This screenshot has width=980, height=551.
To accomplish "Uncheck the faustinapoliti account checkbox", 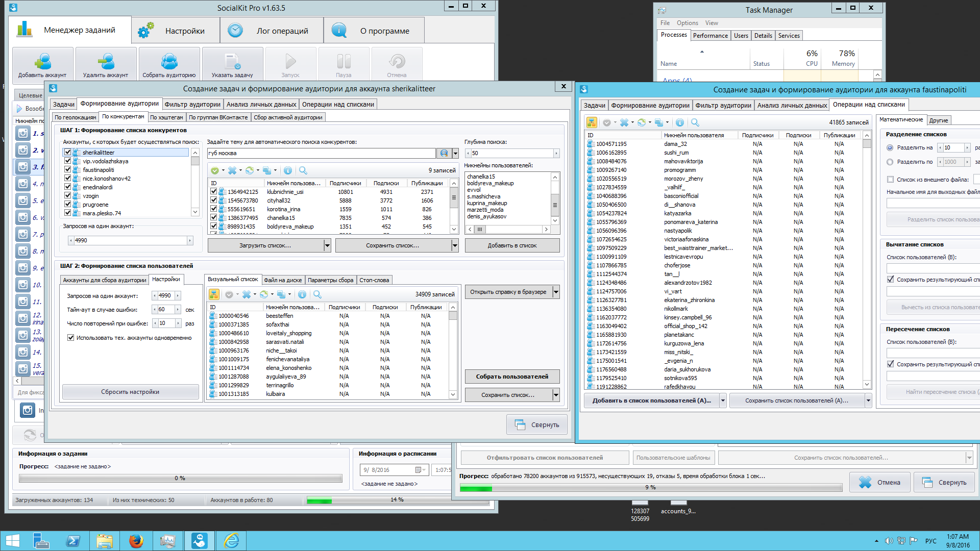I will coord(68,170).
